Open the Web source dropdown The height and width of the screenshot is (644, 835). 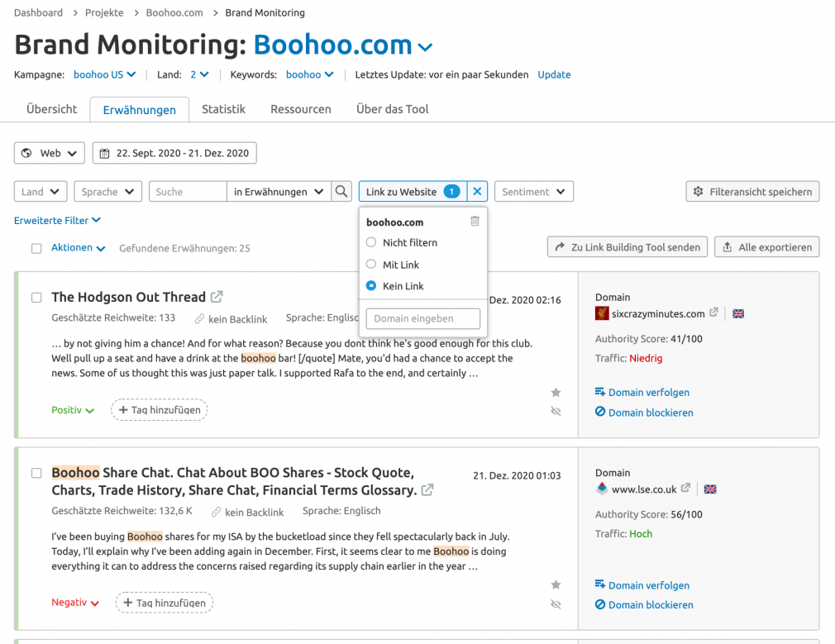coord(49,153)
